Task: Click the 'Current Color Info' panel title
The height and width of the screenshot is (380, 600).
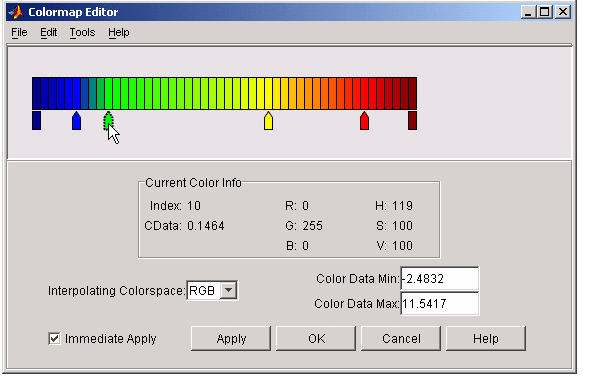Action: tap(193, 183)
